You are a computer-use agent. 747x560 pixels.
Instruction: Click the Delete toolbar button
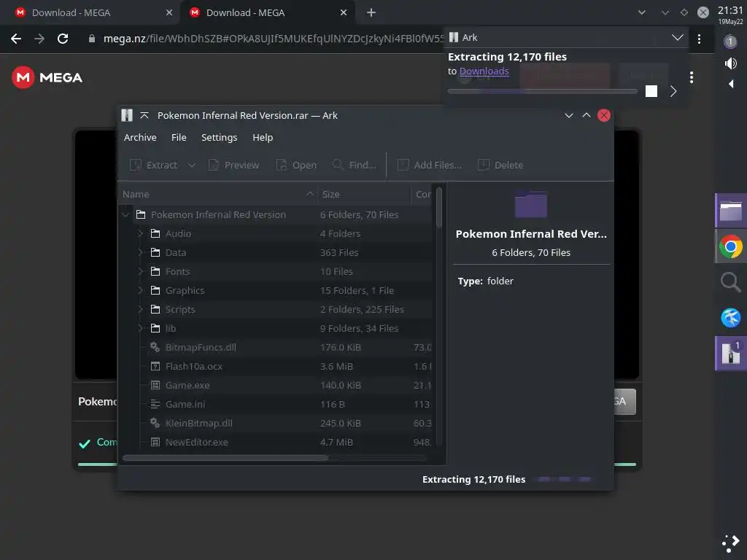coord(500,165)
